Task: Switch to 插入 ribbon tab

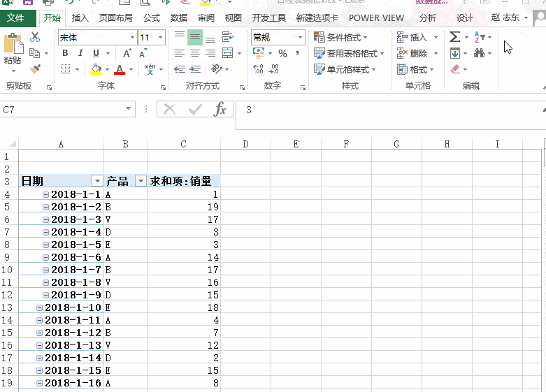Action: (80, 17)
